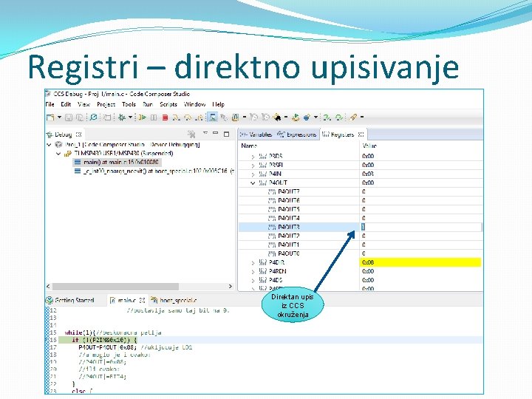Expand the P4IN register
The width and height of the screenshot is (532, 399).
point(253,174)
